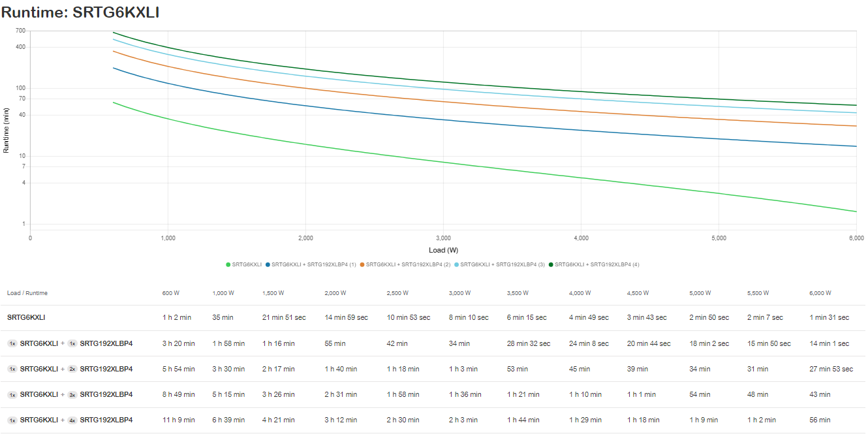Click the dark green legend dot for SRTG192XLBP4 (4)
This screenshot has height=440, width=868.
tap(551, 264)
